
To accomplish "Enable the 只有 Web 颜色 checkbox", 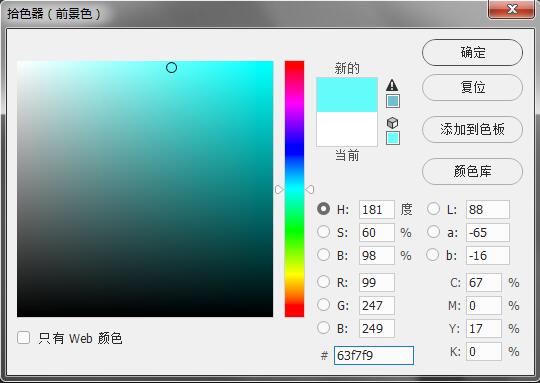I will click(23, 338).
